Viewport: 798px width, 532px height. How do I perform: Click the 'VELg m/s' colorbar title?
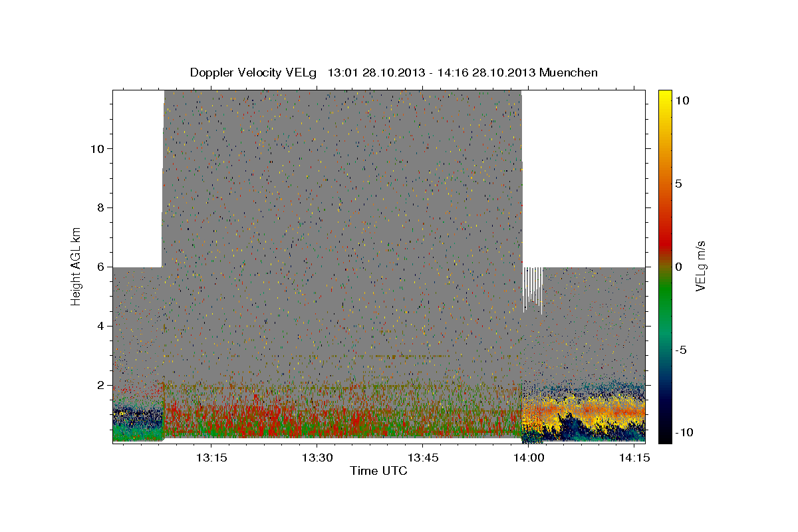point(702,267)
